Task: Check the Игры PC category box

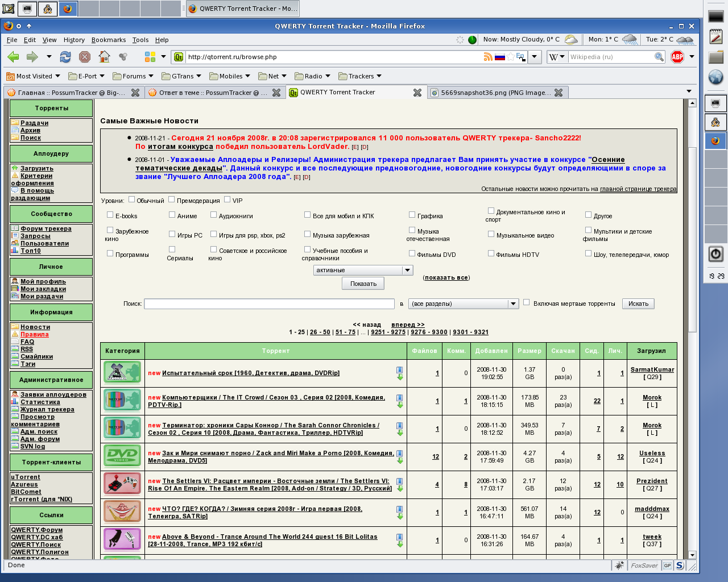Action: (172, 234)
